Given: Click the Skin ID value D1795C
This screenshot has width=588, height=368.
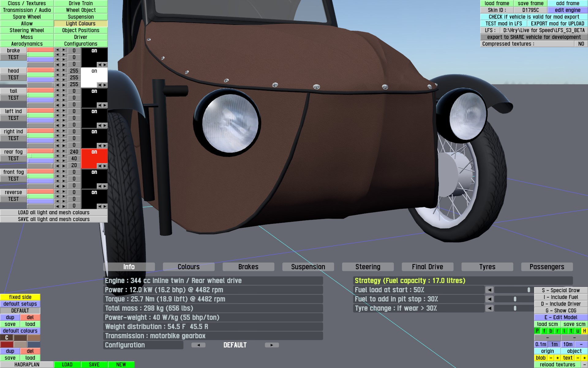Looking at the screenshot, I should tap(530, 10).
